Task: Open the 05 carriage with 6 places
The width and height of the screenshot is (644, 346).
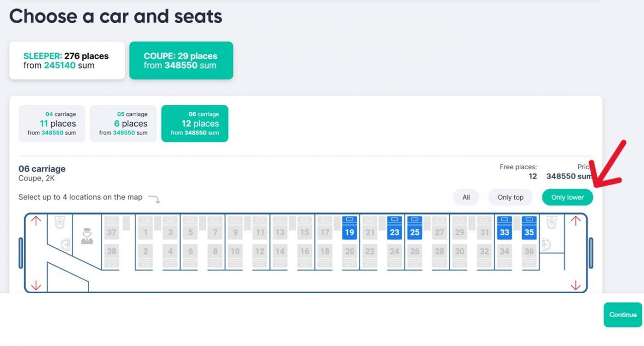Action: pos(123,123)
